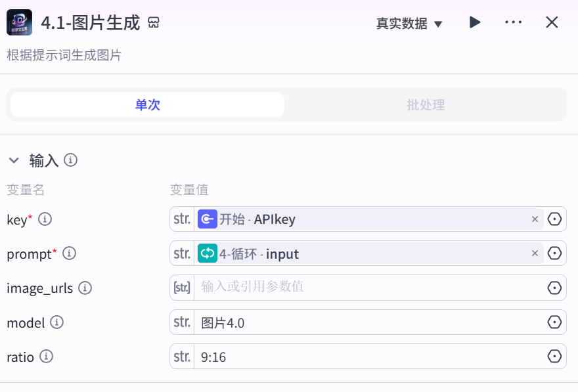This screenshot has width=578, height=392.
Task: Click the model field showing 图片4.0
Action: click(x=369, y=322)
